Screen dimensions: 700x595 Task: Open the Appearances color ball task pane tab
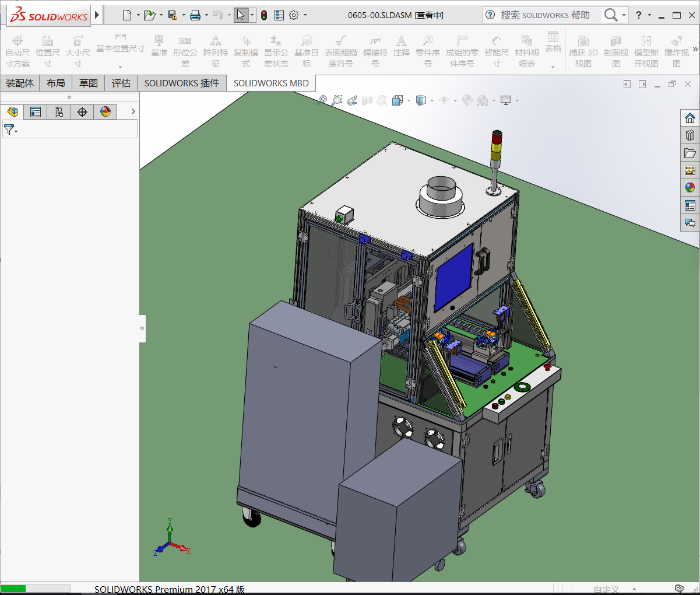click(x=690, y=188)
